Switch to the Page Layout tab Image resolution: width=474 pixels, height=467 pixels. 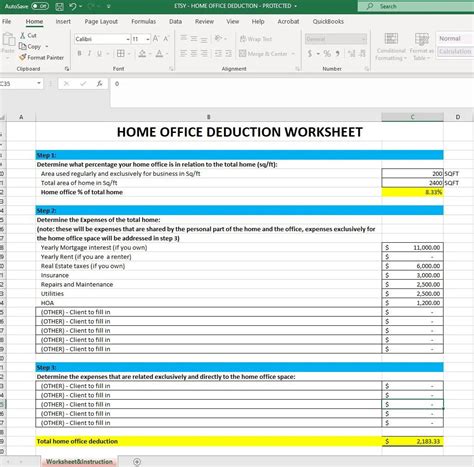[x=101, y=21]
